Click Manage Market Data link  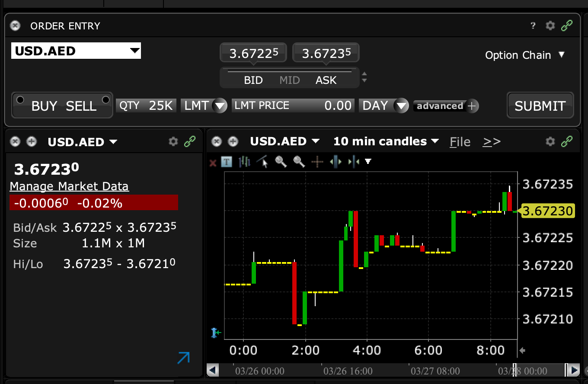pos(69,186)
